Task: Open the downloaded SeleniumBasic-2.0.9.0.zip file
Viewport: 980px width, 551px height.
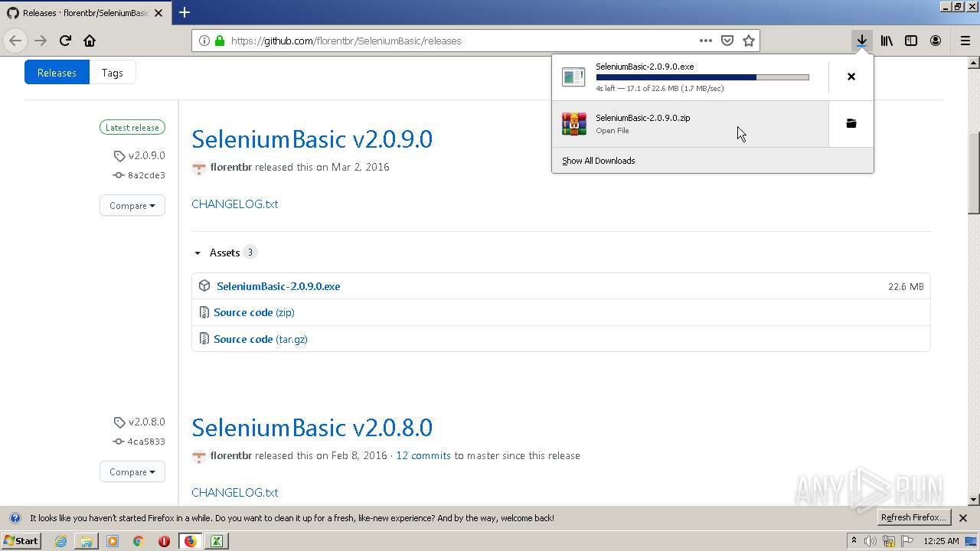Action: click(x=691, y=123)
